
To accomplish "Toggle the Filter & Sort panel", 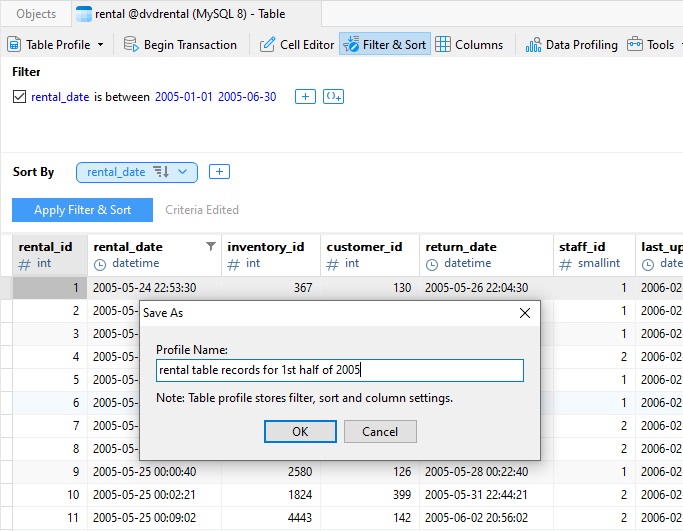I will pyautogui.click(x=385, y=44).
